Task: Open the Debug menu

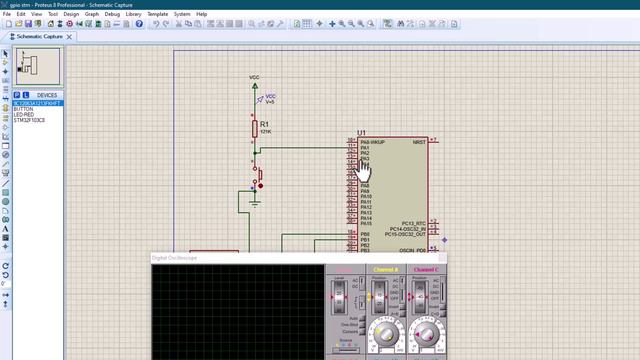Action: coord(112,14)
